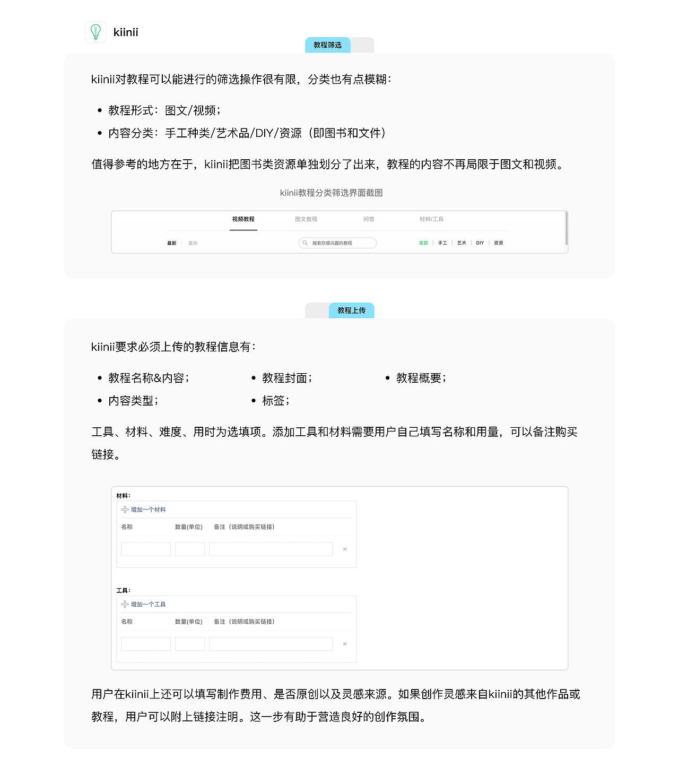Click the 名称 input box under 材料
This screenshot has width=679, height=784.
click(145, 549)
